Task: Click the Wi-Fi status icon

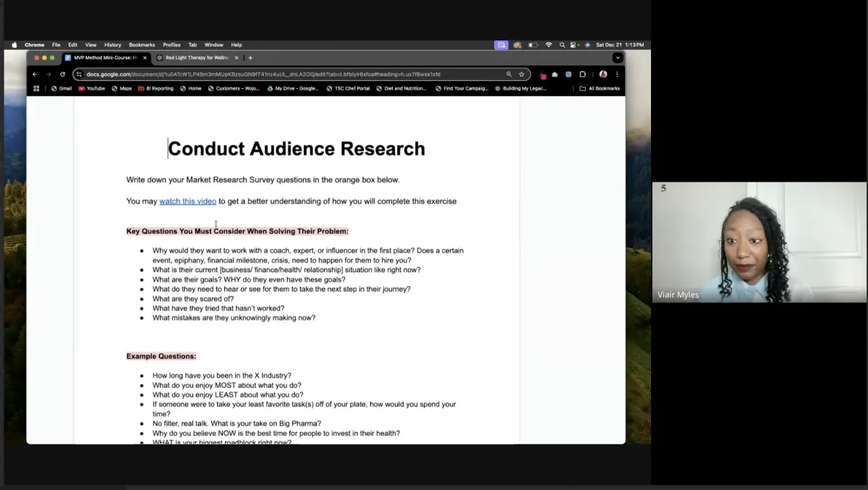Action: pos(548,45)
